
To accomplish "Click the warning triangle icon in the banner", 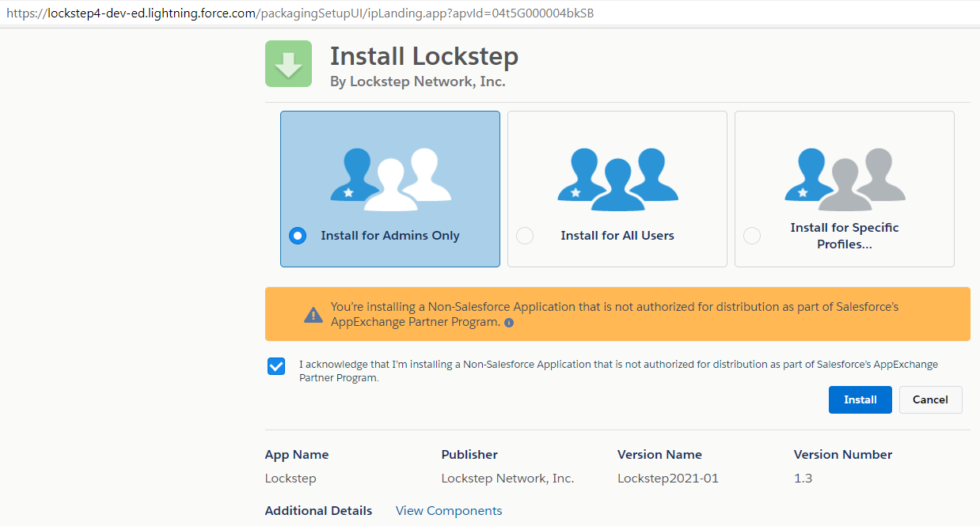I will [313, 315].
